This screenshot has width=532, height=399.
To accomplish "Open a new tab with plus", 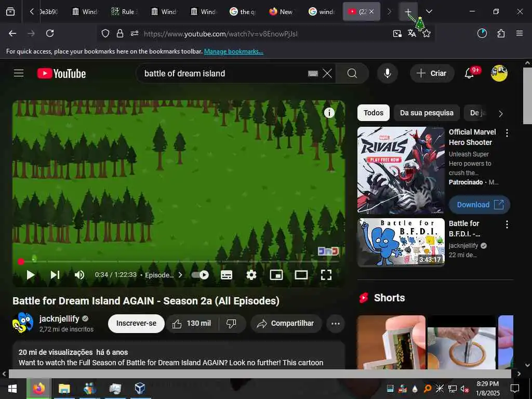I will click(408, 11).
